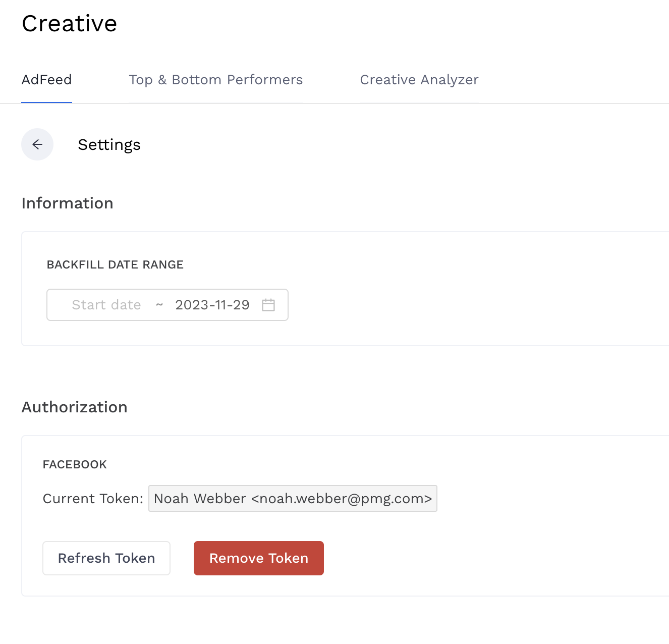Click the Current Token label text
This screenshot has height=644, width=669.
(x=93, y=499)
